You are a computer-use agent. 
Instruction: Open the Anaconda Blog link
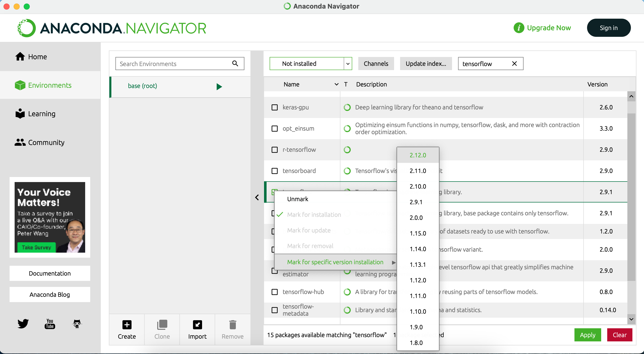click(50, 294)
